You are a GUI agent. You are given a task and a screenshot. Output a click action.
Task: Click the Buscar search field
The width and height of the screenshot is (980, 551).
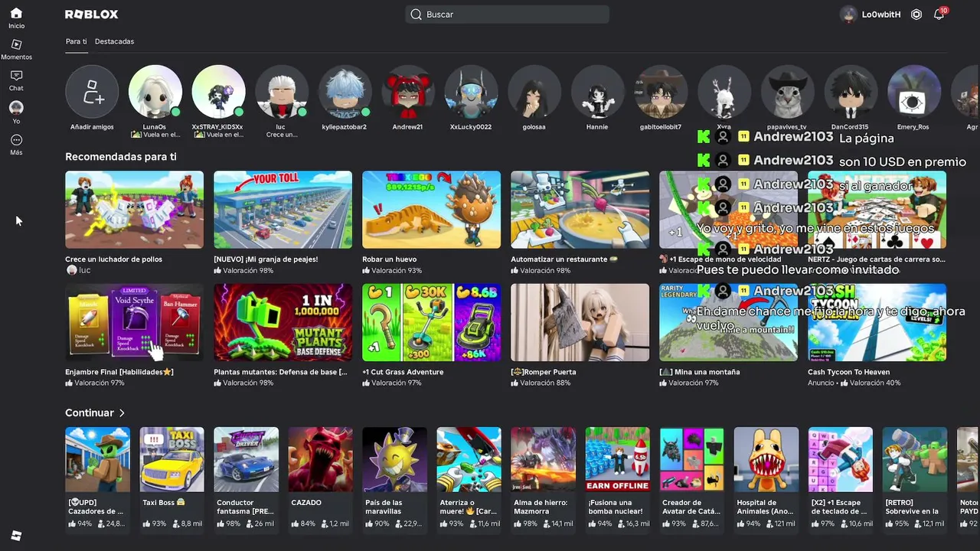(508, 15)
